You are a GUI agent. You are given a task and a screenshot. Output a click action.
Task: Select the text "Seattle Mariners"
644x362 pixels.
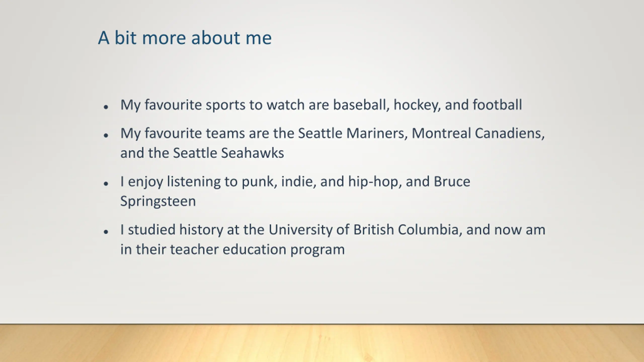point(353,133)
